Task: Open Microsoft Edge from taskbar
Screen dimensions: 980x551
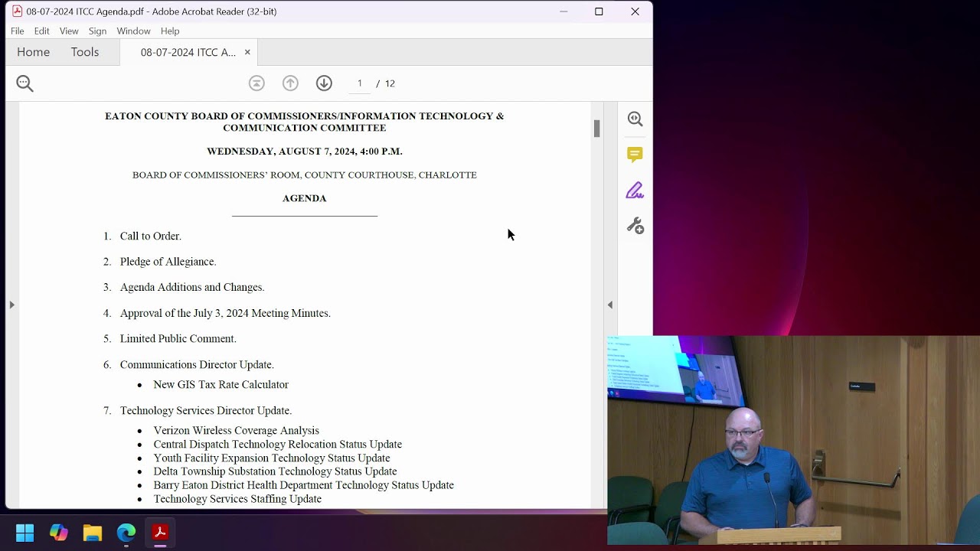Action: [x=126, y=533]
